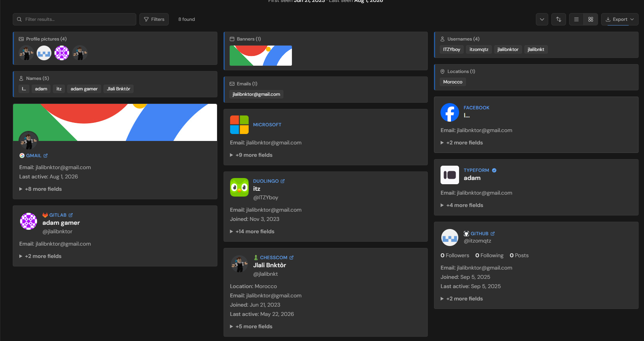Open the fourth profile picture thumbnail
644x341 pixels.
pyautogui.click(x=80, y=53)
